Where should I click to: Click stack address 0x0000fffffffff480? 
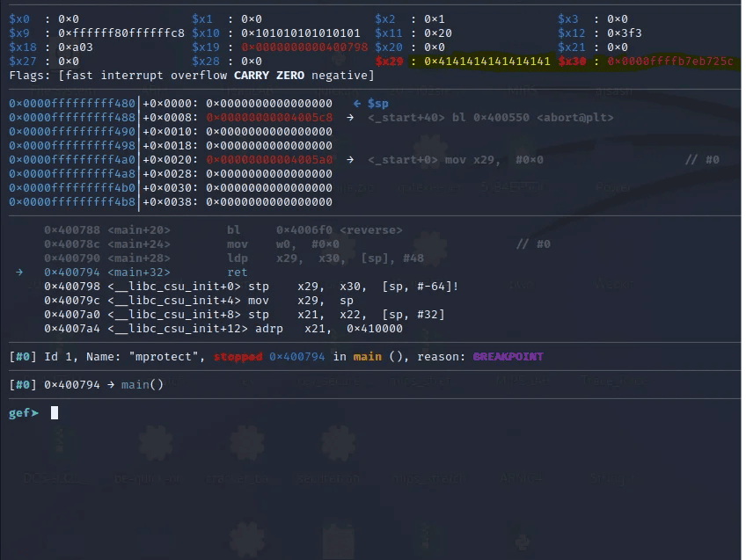click(x=72, y=103)
